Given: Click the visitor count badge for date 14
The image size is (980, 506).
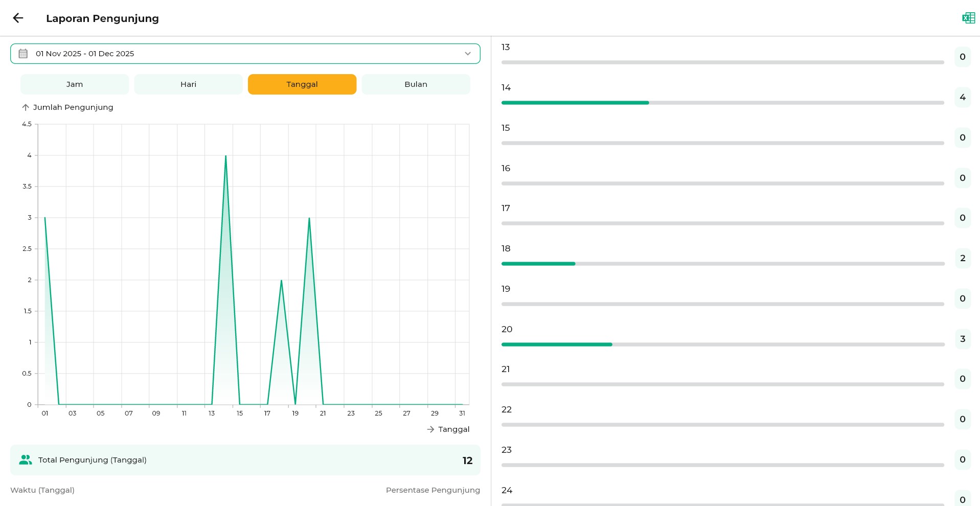Looking at the screenshot, I should (962, 97).
